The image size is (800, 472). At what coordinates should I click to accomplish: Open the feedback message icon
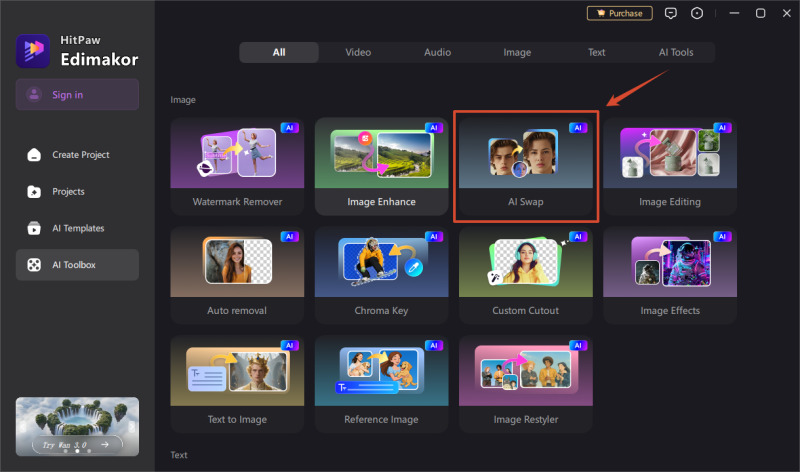670,13
